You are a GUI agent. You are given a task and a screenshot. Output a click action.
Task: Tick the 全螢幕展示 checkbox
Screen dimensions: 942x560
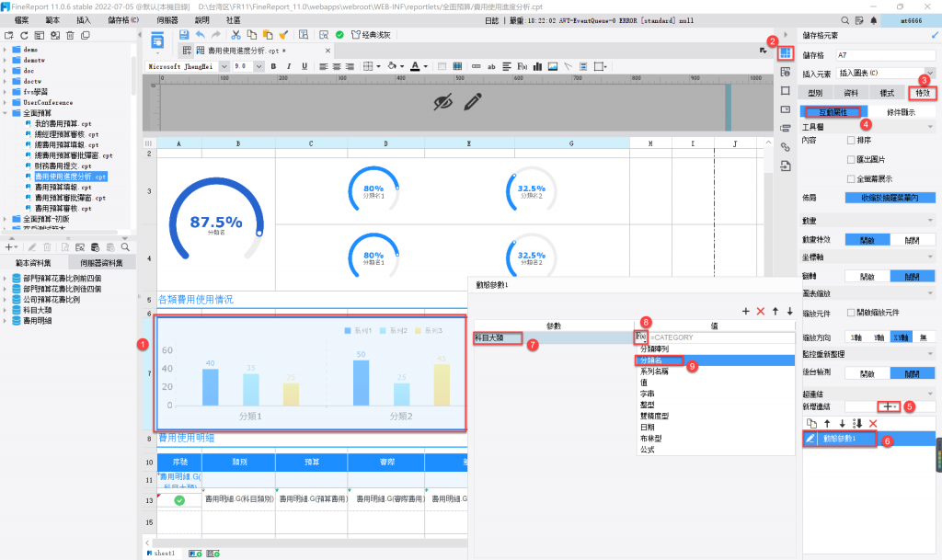852,178
